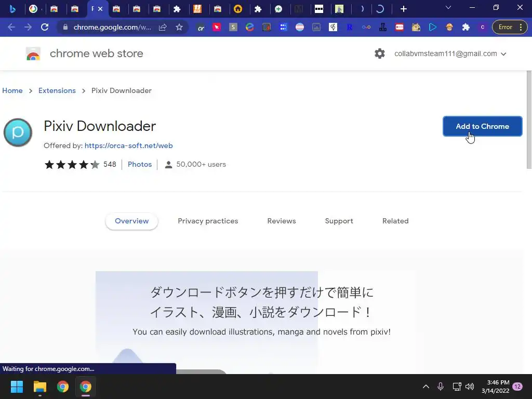Close the current Pixiv Downloader tab
Image resolution: width=532 pixels, height=399 pixels.
(100, 9)
